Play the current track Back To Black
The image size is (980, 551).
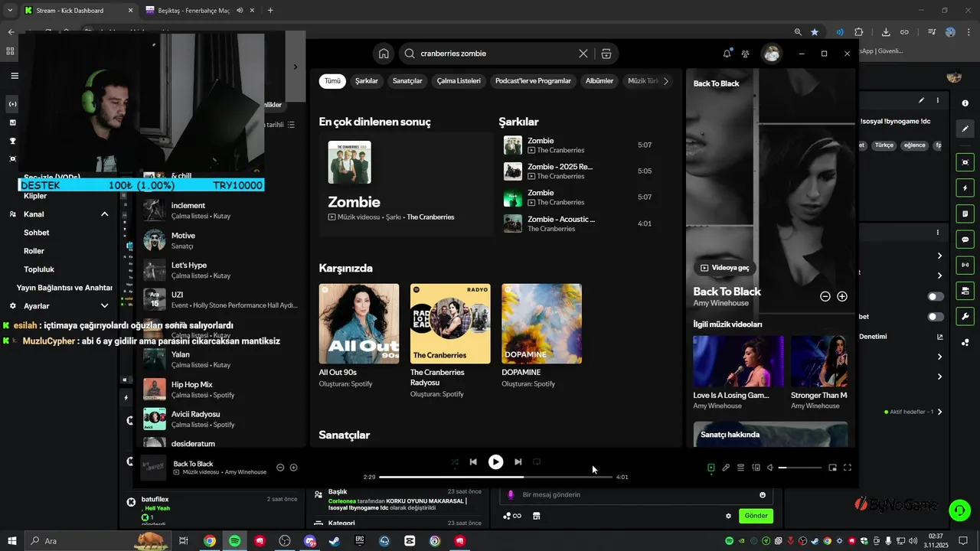[x=496, y=461]
